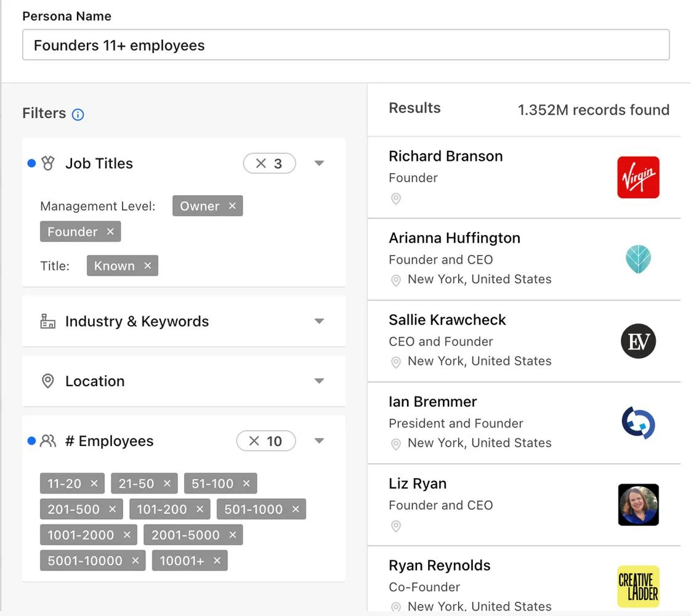Click the location pin under Richard Branson
The width and height of the screenshot is (691, 616).
coord(396,199)
